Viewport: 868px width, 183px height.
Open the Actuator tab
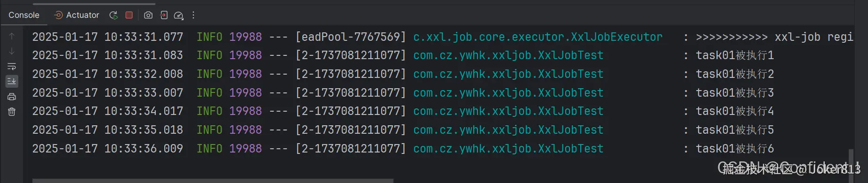point(77,15)
